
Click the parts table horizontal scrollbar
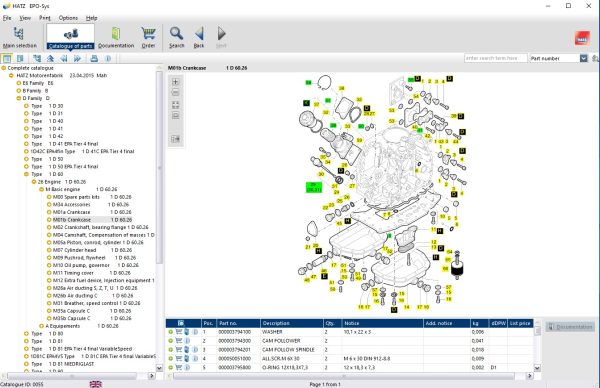click(x=344, y=376)
